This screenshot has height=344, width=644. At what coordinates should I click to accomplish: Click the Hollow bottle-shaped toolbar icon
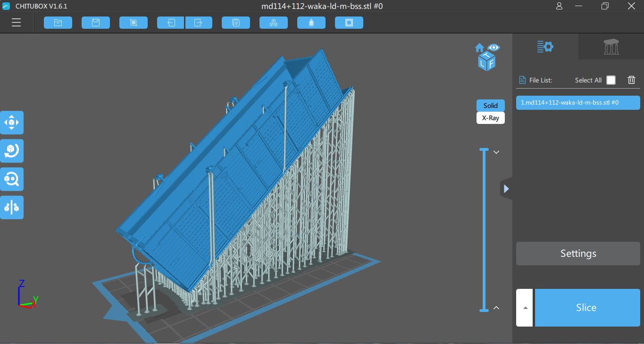311,23
